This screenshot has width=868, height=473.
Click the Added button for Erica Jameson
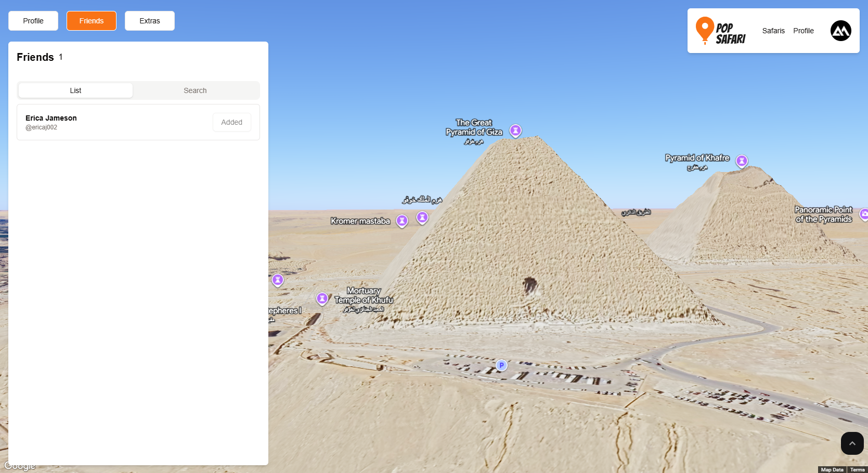[231, 122]
